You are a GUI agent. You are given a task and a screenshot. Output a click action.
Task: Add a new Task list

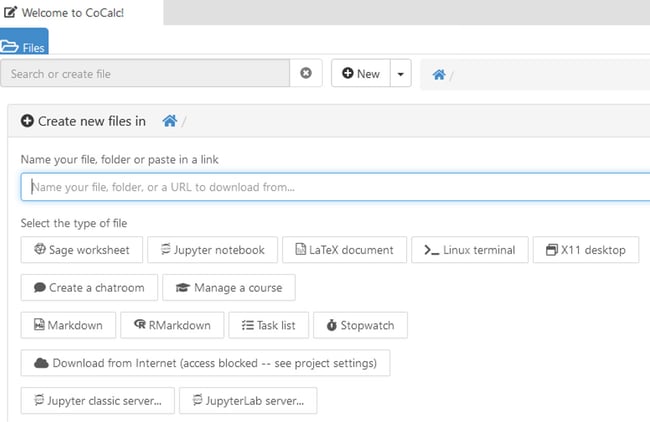pos(269,325)
